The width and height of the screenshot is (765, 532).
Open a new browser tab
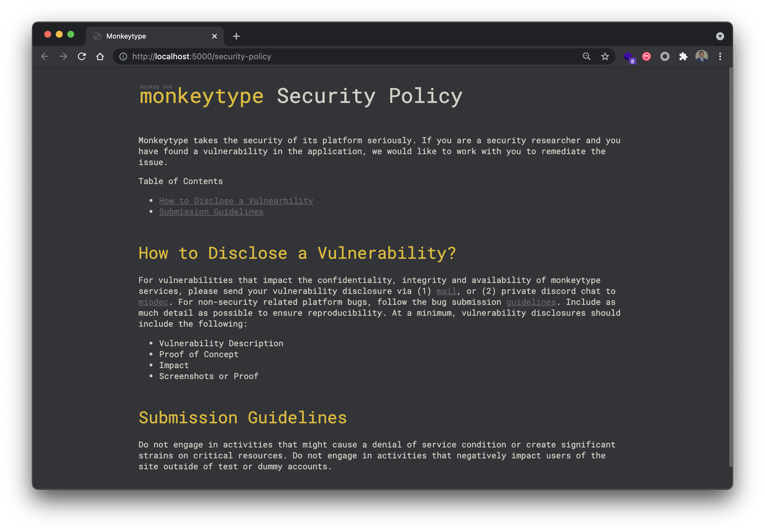[x=236, y=36]
